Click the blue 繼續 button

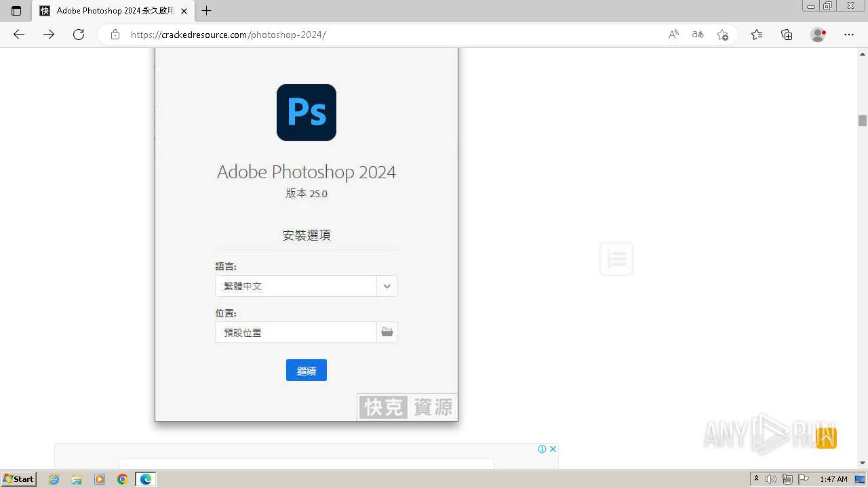(x=307, y=370)
